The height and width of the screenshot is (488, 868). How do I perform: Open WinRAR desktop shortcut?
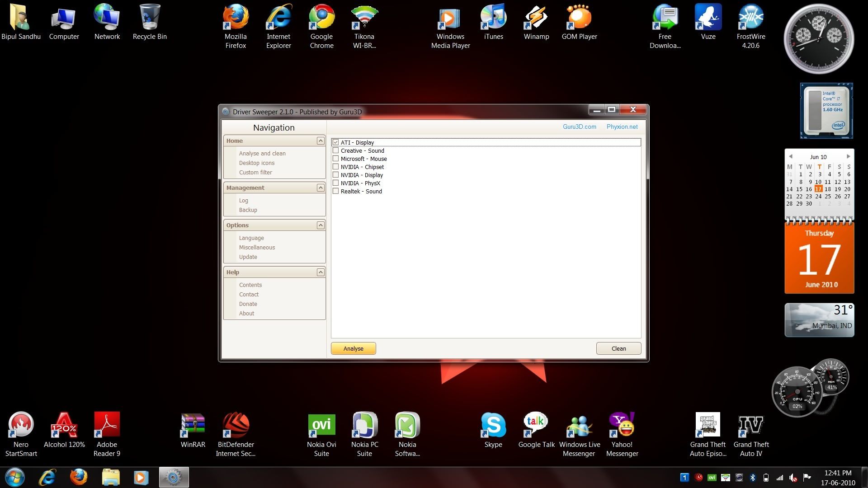[x=193, y=430]
